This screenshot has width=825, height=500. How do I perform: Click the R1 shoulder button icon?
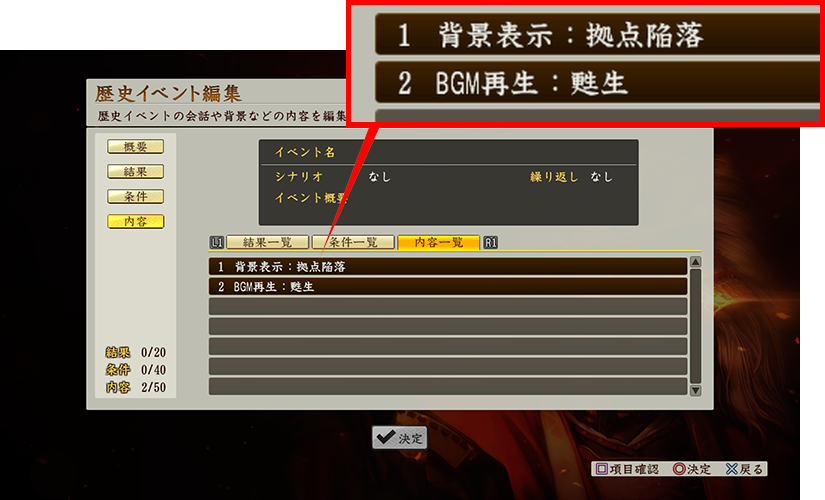click(x=490, y=243)
